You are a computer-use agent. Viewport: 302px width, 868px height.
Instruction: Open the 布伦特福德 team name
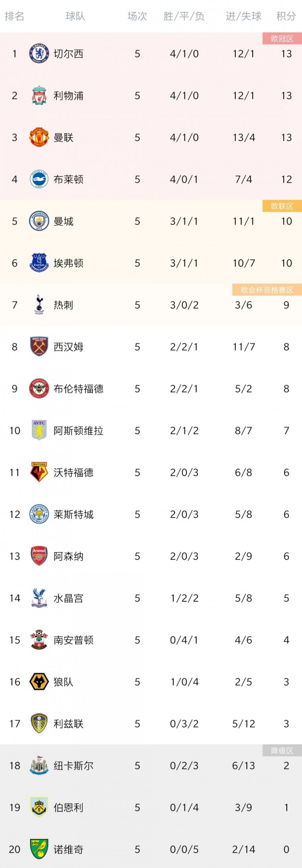[79, 389]
